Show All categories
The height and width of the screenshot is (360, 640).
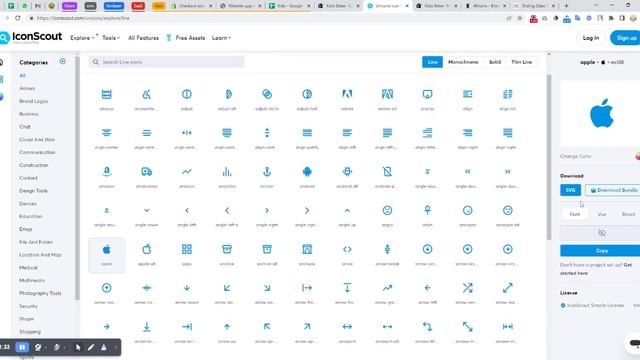click(x=22, y=76)
